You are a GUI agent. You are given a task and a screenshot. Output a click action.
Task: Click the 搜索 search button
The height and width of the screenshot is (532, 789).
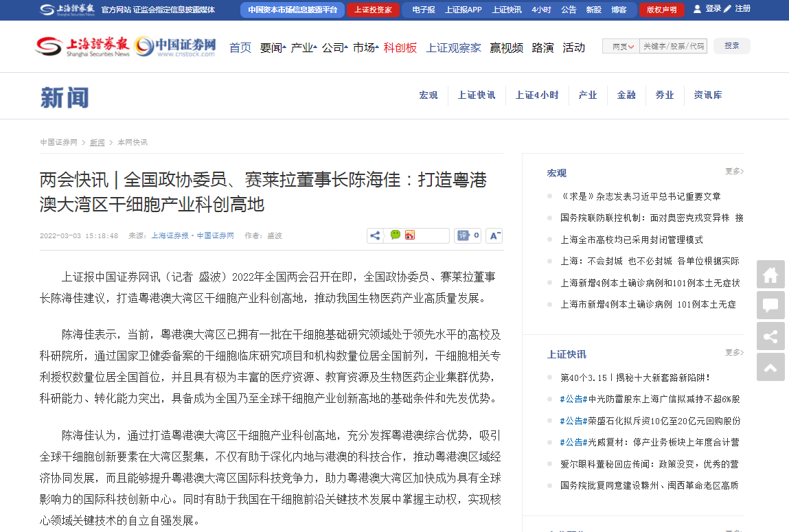pyautogui.click(x=732, y=46)
